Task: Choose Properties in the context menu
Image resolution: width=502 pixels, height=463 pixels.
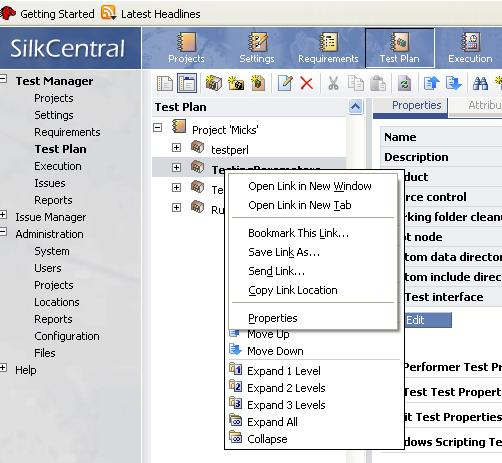Action: [x=313, y=318]
